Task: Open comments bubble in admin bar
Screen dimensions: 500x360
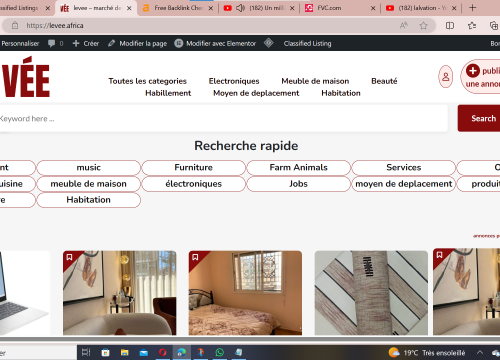Action: tap(55, 43)
